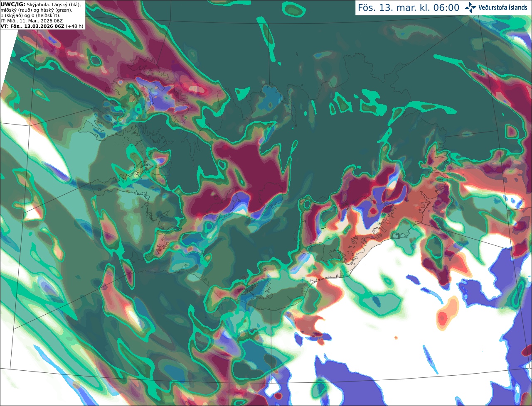
Task: Click the "1 (skýjað) og 0 (heiðskírt)" line
Action: pos(30,15)
